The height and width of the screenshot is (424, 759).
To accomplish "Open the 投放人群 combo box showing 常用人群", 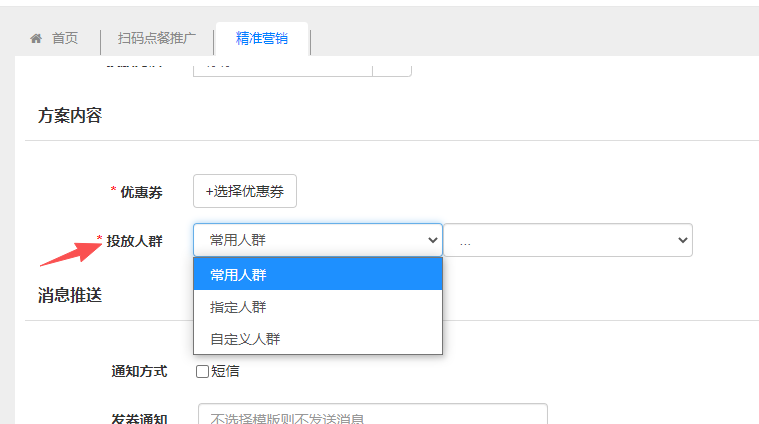I will [x=317, y=240].
